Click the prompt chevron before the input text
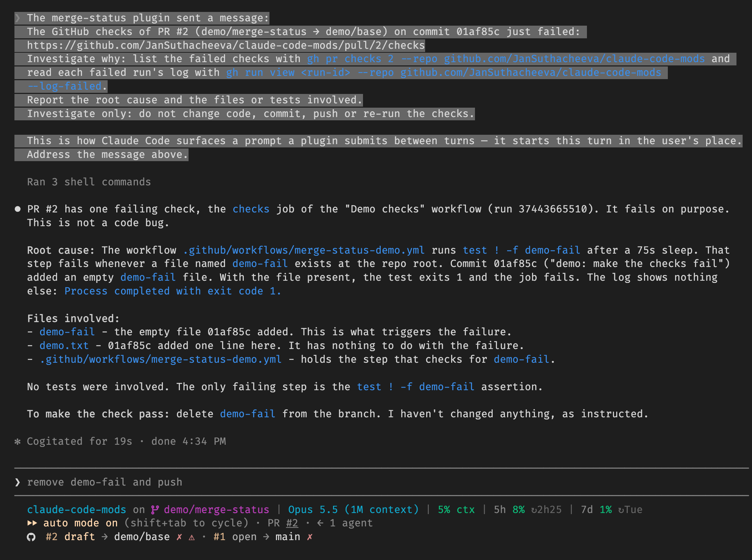 point(17,482)
